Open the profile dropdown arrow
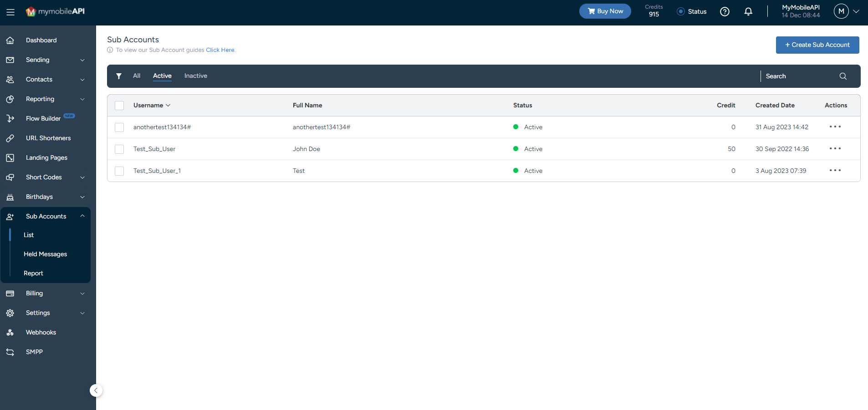This screenshot has width=868, height=410. click(x=856, y=12)
